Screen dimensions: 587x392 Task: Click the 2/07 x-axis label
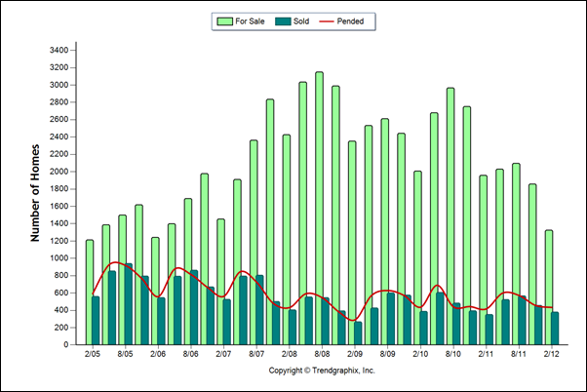(223, 354)
